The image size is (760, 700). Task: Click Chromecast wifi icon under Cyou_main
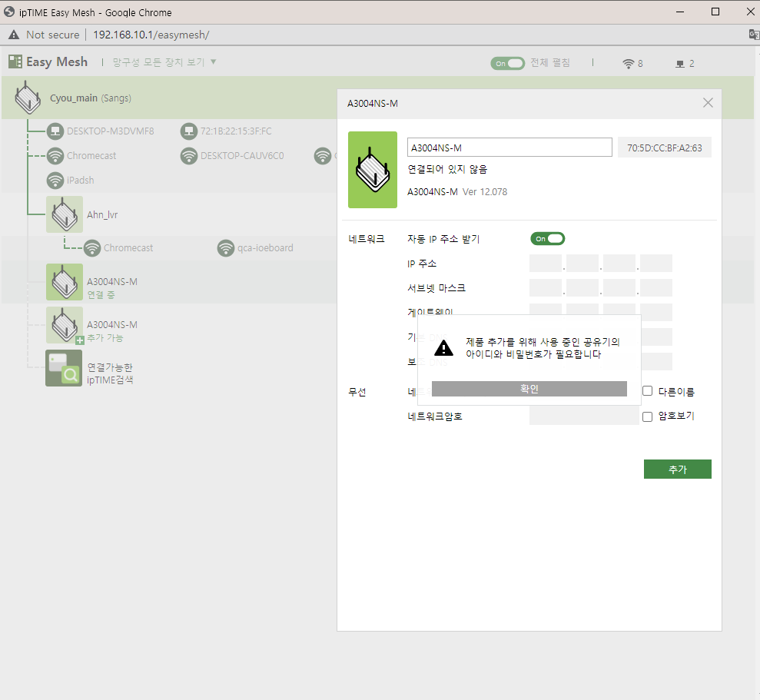[x=55, y=156]
